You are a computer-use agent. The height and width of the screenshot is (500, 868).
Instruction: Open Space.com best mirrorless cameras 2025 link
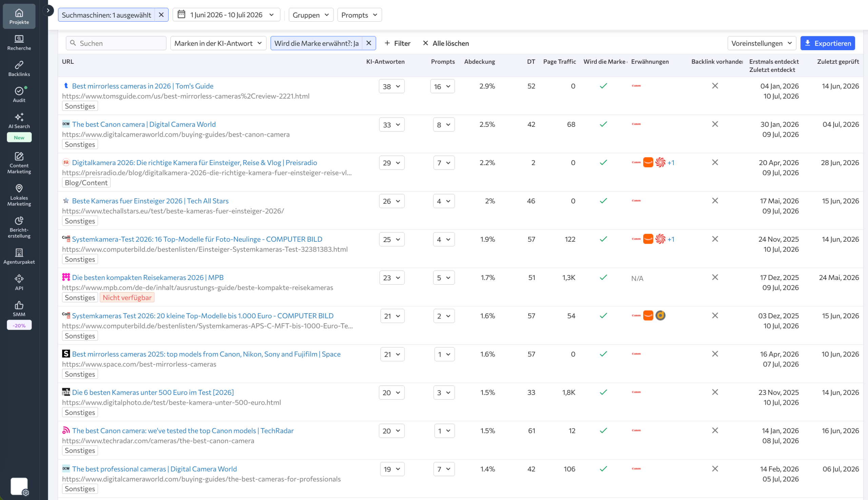pyautogui.click(x=206, y=354)
